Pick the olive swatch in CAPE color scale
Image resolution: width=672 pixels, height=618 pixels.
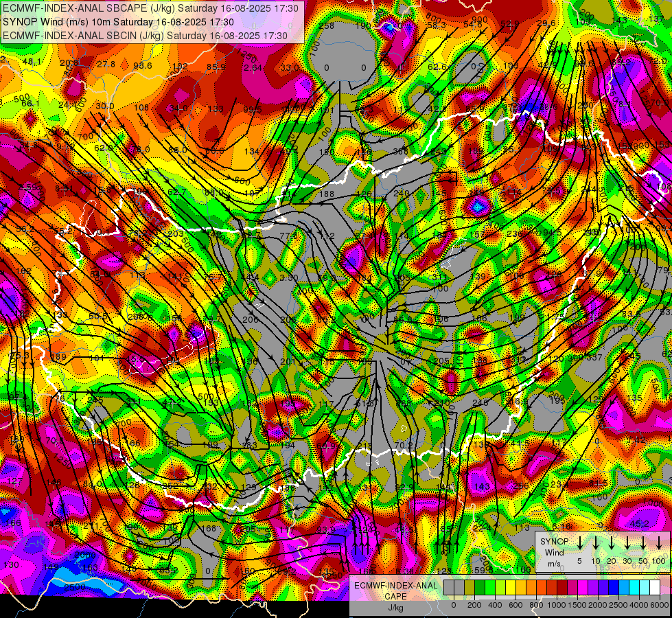(470, 587)
